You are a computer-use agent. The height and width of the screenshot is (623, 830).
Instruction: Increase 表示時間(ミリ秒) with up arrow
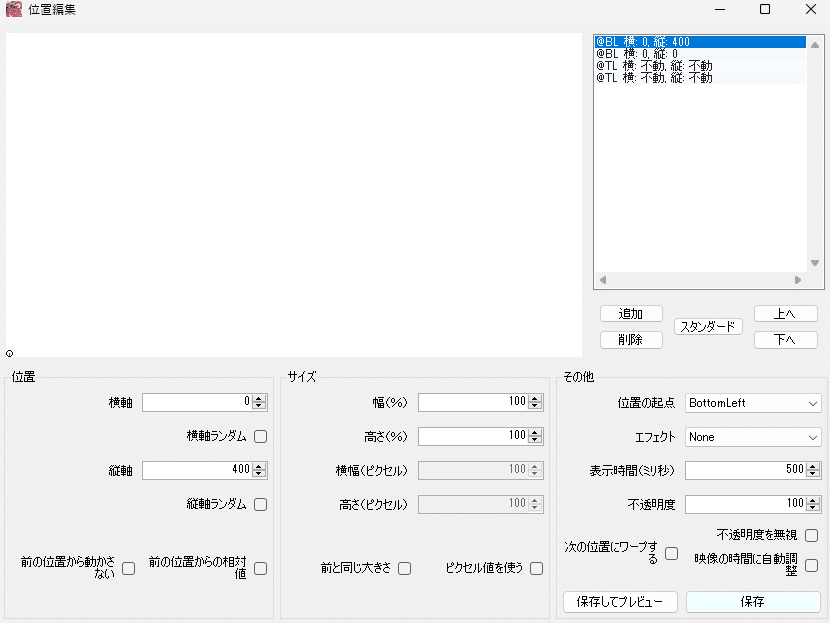coord(813,466)
